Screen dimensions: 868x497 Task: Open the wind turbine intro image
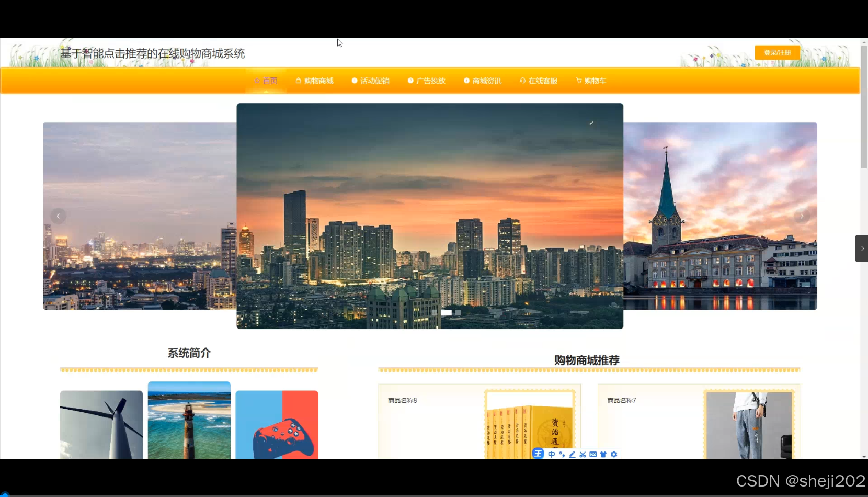click(x=101, y=425)
